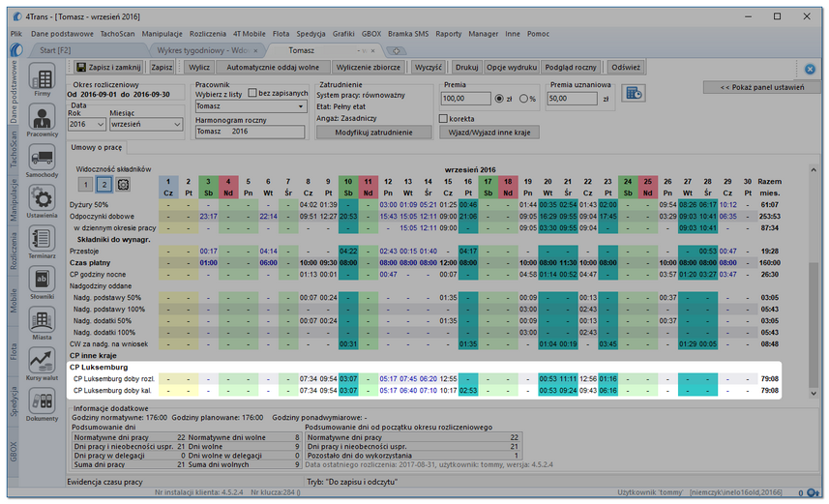Click the table scrollbar down arrow

pyautogui.click(x=814, y=393)
